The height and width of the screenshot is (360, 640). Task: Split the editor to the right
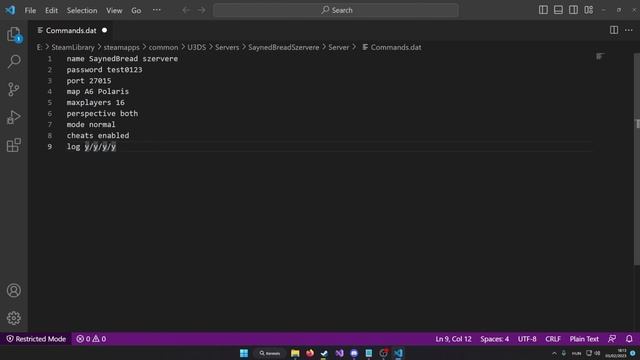[614, 30]
